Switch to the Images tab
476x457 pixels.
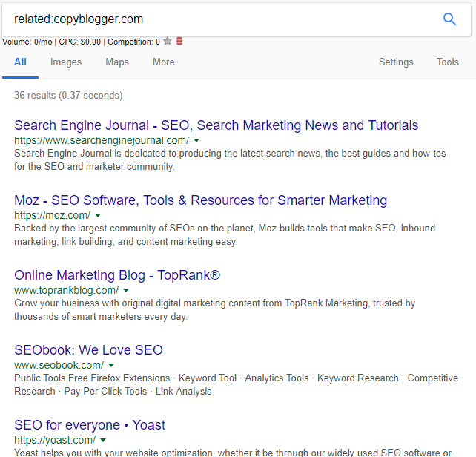coord(66,62)
